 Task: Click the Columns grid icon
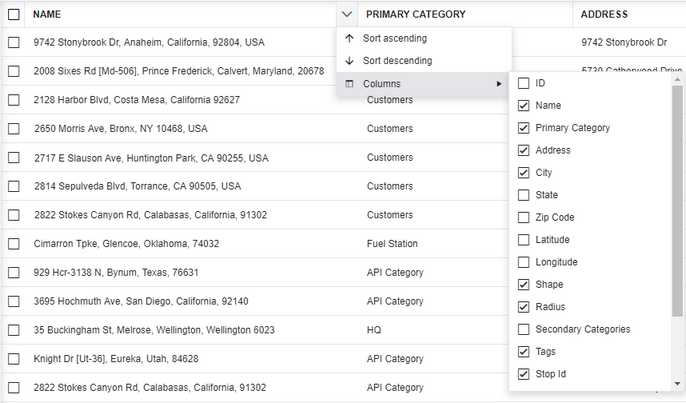pyautogui.click(x=349, y=84)
